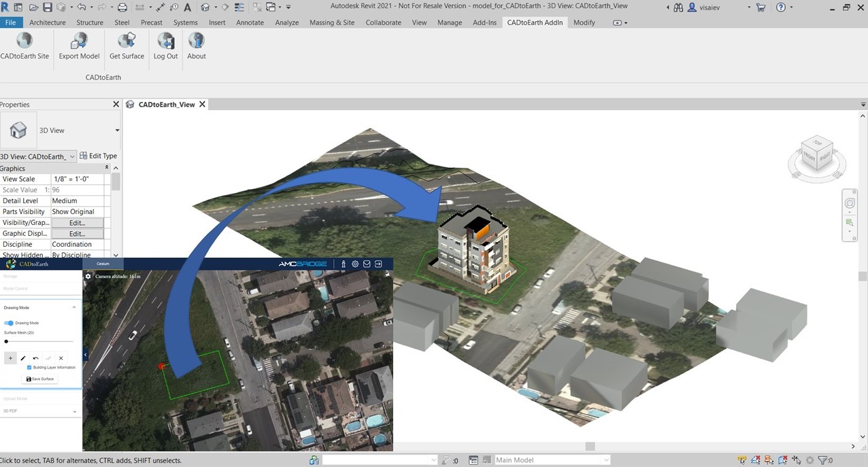Click the Revit application logo
Screen dimensions: 868x467
coord(5,7)
